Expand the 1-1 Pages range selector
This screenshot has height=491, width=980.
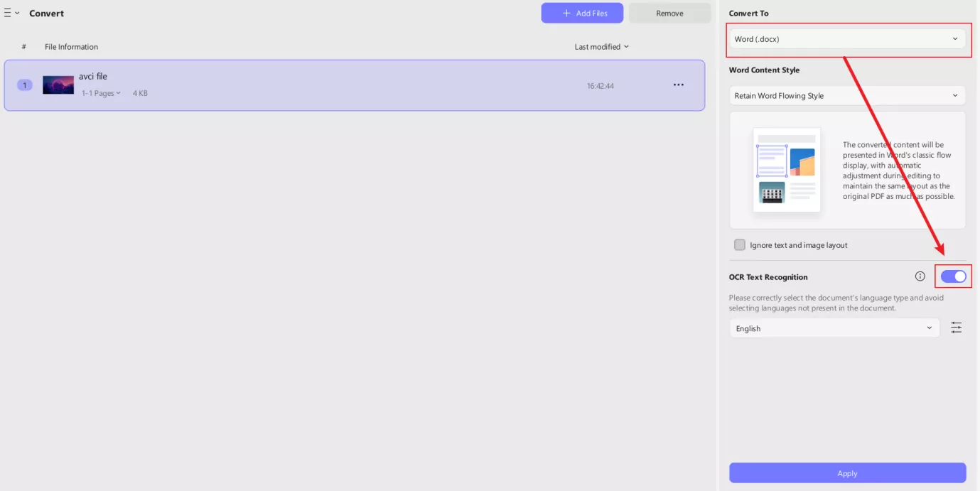(x=101, y=93)
